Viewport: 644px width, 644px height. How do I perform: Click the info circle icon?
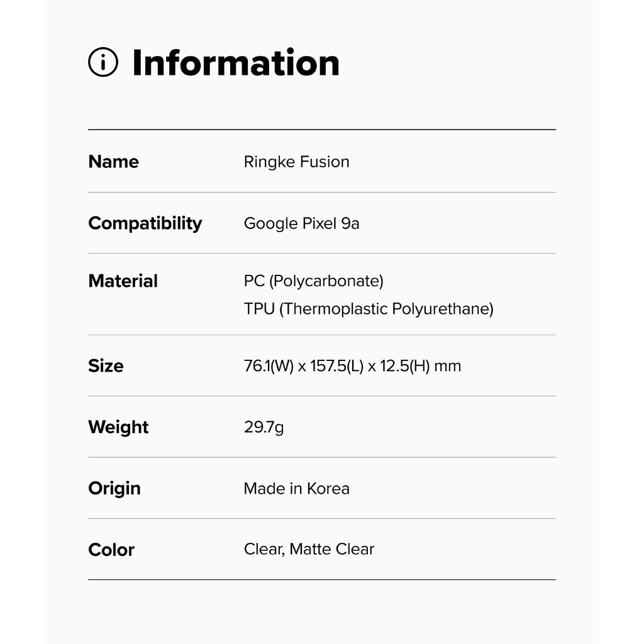pyautogui.click(x=103, y=62)
